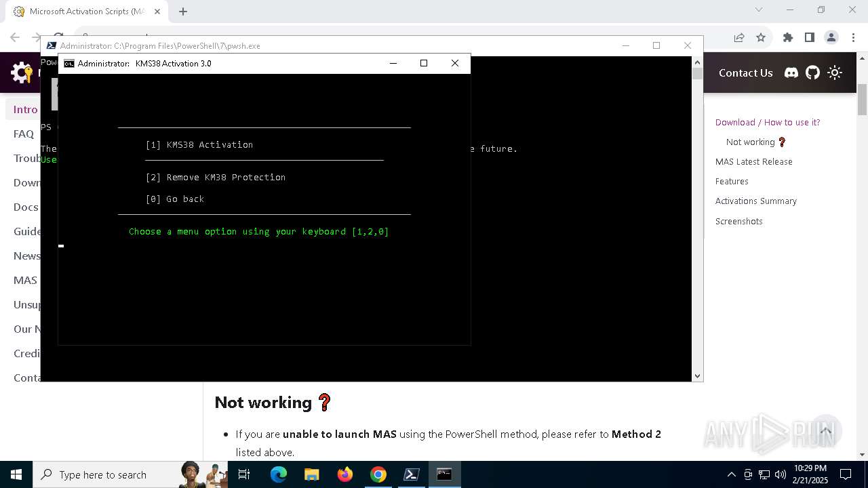Minimize the pwsh.exe PowerShell window
This screenshot has height=488, width=868.
click(x=625, y=45)
